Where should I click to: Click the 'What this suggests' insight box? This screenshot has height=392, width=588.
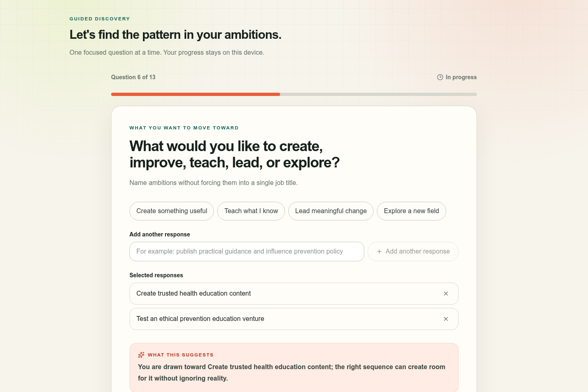pos(294,367)
